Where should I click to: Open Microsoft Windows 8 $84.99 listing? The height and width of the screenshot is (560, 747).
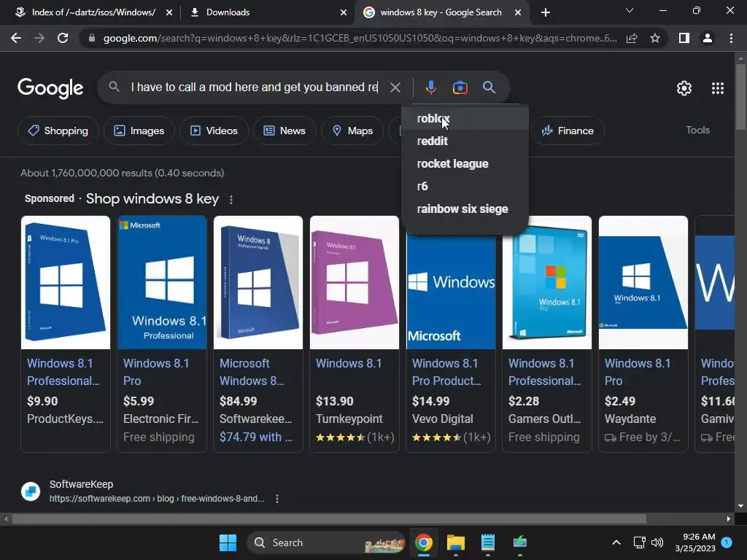258,334
